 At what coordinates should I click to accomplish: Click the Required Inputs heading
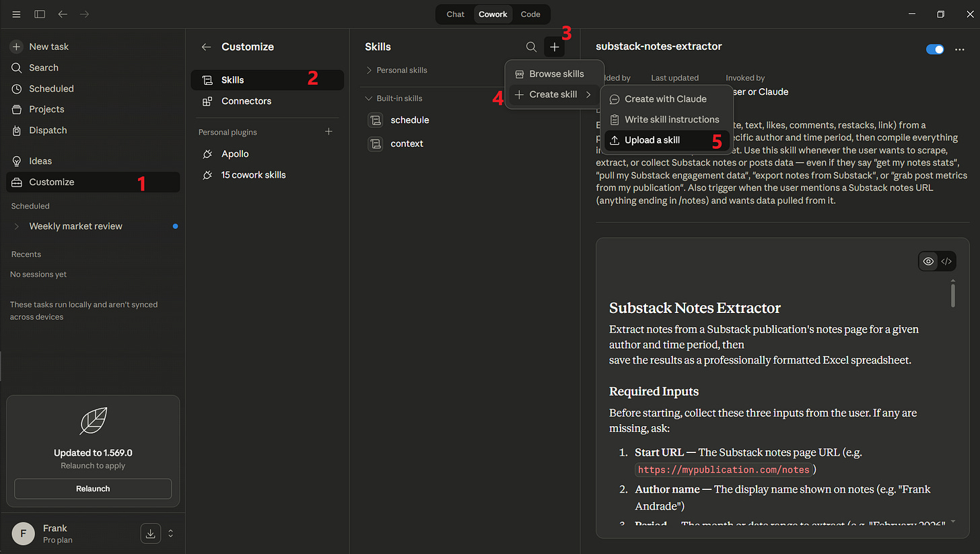pos(654,391)
